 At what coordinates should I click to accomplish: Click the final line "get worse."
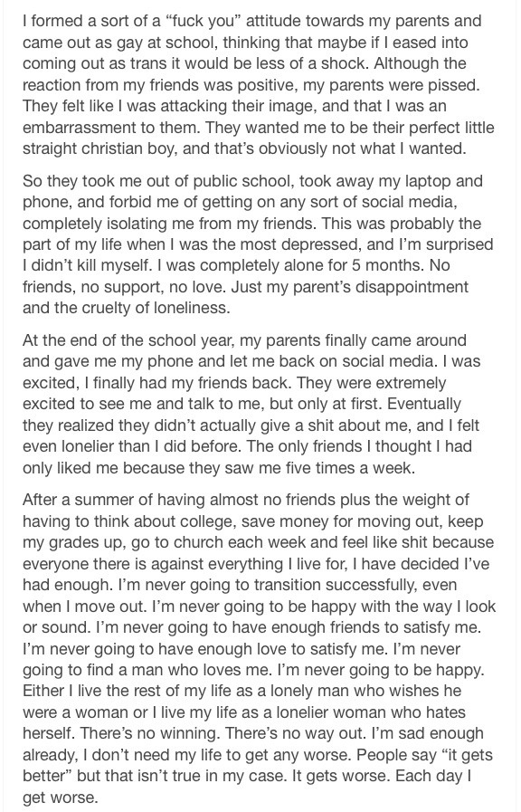[60, 798]
